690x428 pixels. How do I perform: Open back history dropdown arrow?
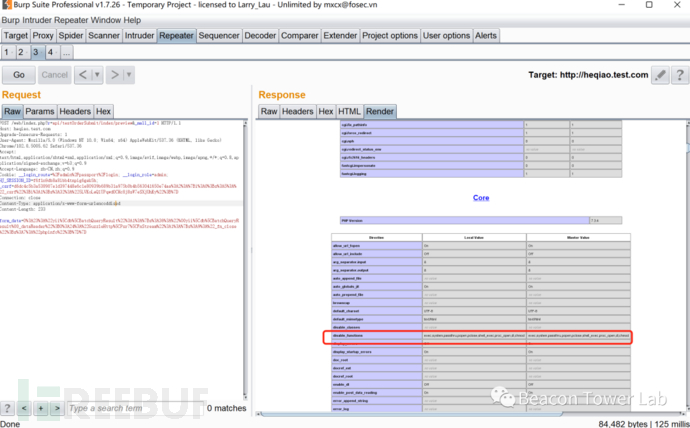[x=97, y=75]
